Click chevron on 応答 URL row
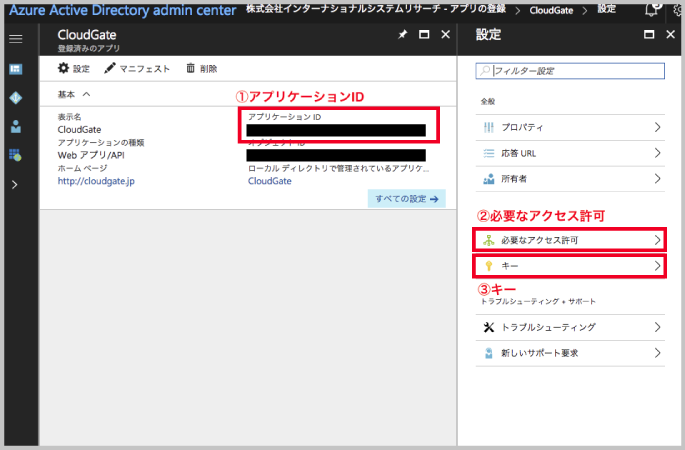 (657, 153)
